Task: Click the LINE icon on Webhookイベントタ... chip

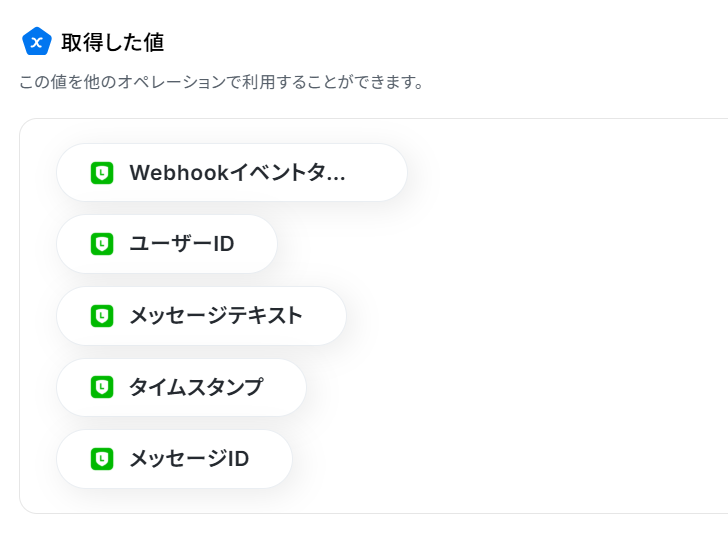Action: pos(102,173)
